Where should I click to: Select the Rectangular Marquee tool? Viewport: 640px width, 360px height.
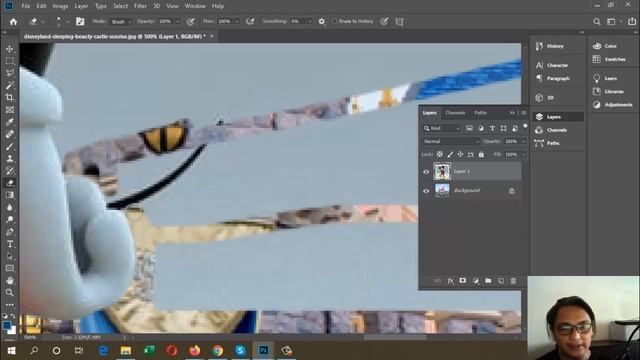click(10, 61)
